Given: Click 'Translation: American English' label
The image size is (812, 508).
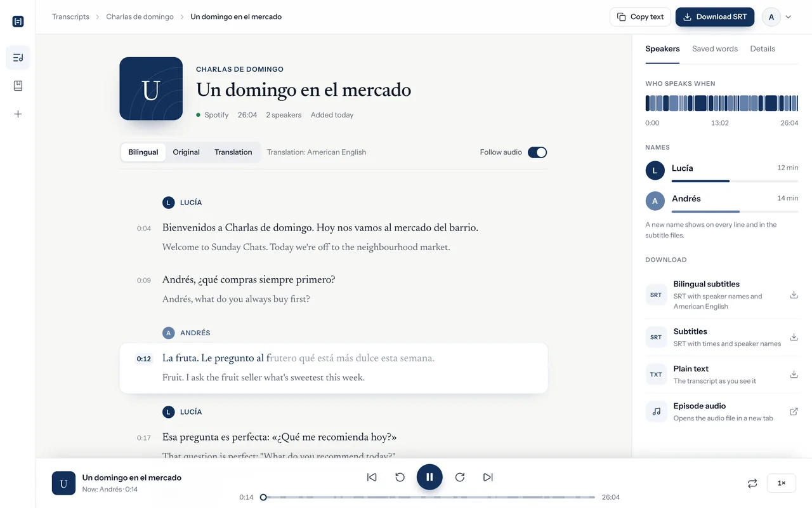Looking at the screenshot, I should click(317, 152).
